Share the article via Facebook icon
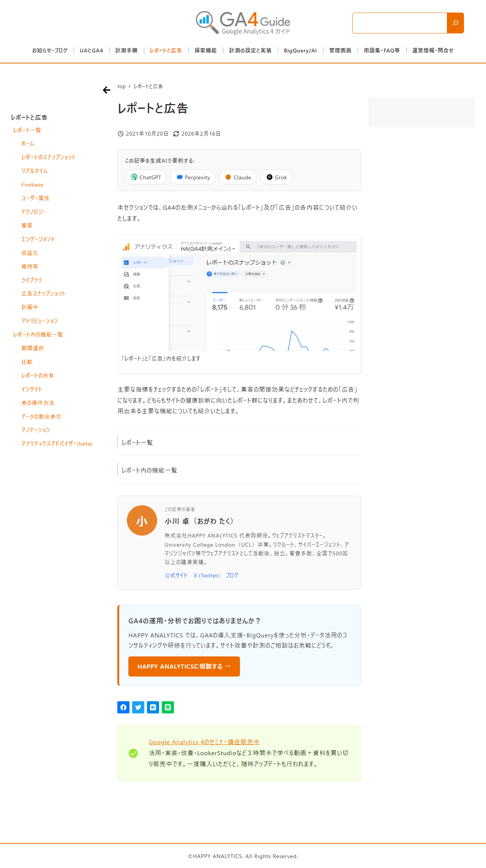 coord(123,707)
